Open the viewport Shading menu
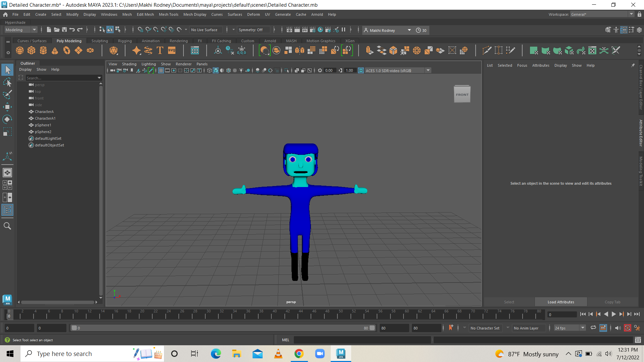 [x=129, y=64]
